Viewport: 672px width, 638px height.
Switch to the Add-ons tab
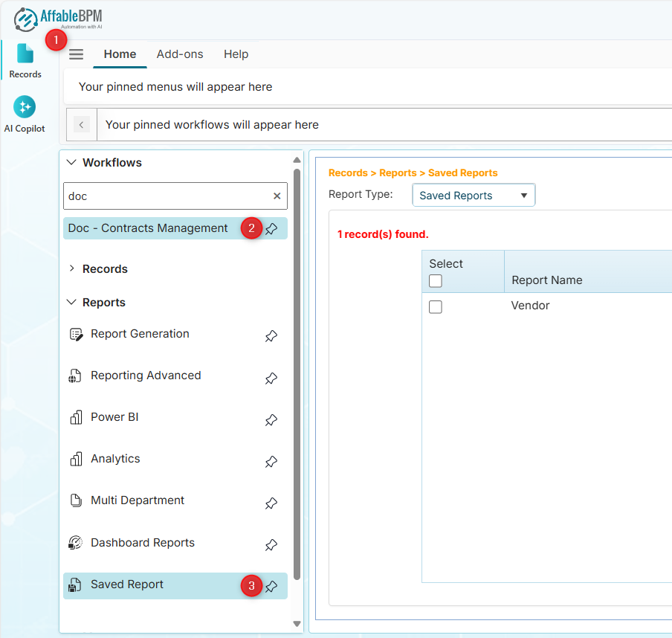(180, 54)
